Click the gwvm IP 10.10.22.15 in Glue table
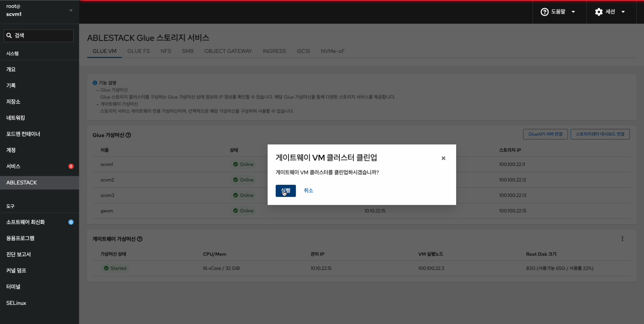This screenshot has width=644, height=324. (375, 211)
